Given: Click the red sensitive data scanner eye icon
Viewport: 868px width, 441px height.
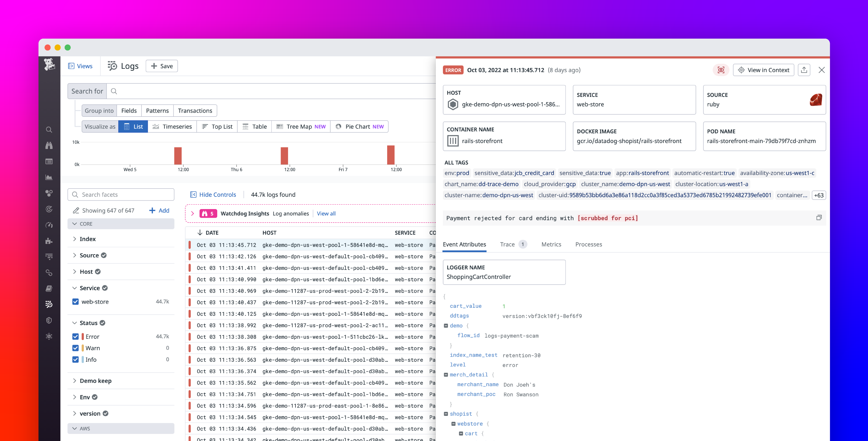Looking at the screenshot, I should click(721, 70).
